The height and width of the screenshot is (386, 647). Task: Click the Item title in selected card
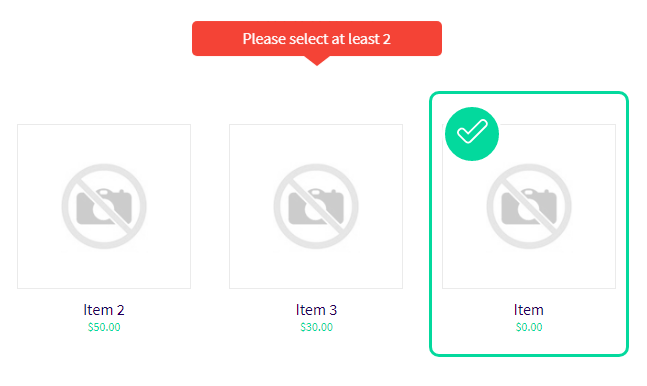pyautogui.click(x=529, y=310)
